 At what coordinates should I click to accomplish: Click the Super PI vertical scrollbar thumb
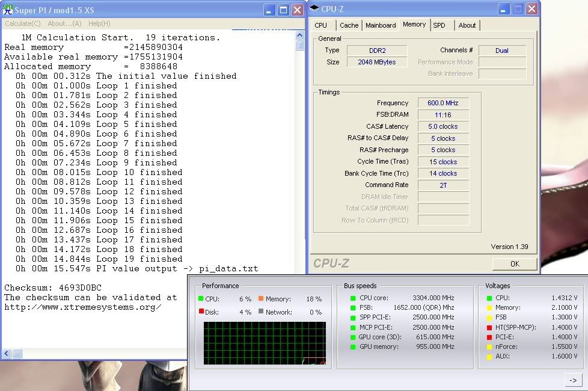299,45
